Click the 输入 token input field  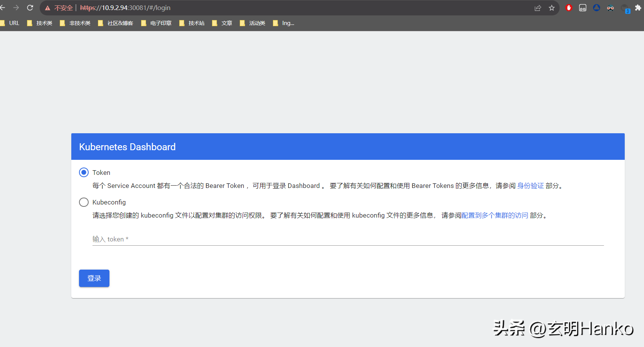tap(348, 239)
